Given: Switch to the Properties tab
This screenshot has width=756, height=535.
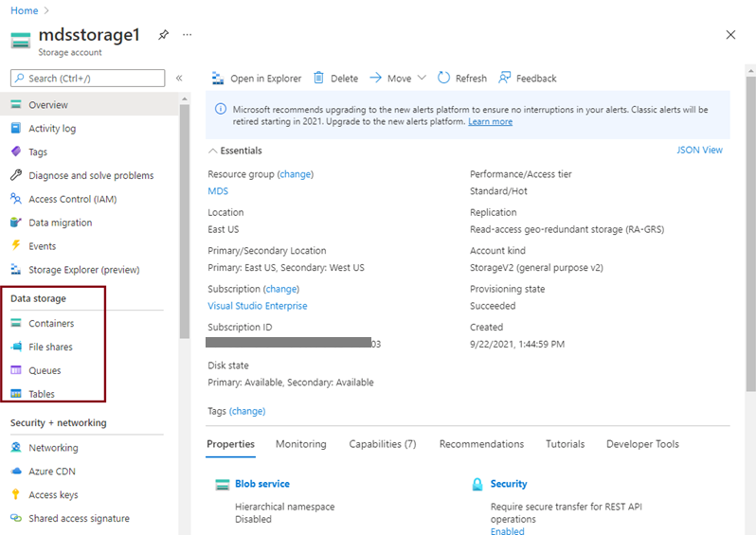Looking at the screenshot, I should coord(230,444).
